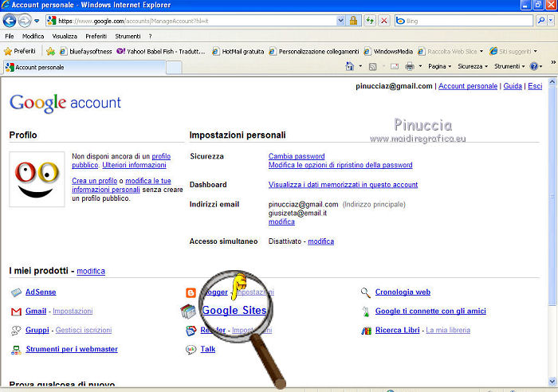558x392 pixels.
Task: Expand the Pagina command bar menu
Action: pyautogui.click(x=440, y=66)
